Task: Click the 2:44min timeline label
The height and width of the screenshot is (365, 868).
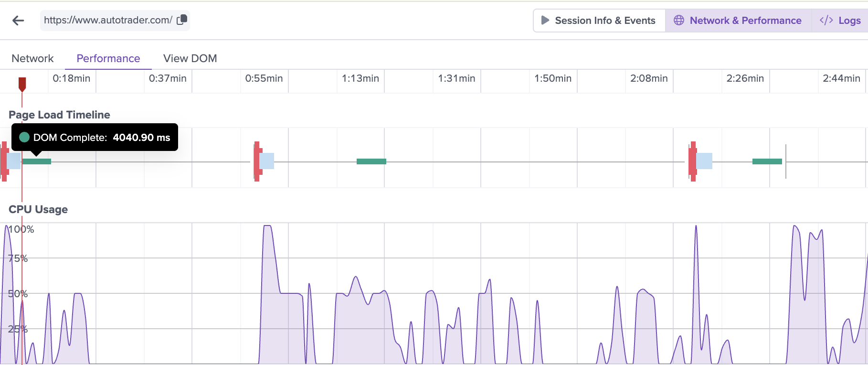Action: click(x=841, y=78)
